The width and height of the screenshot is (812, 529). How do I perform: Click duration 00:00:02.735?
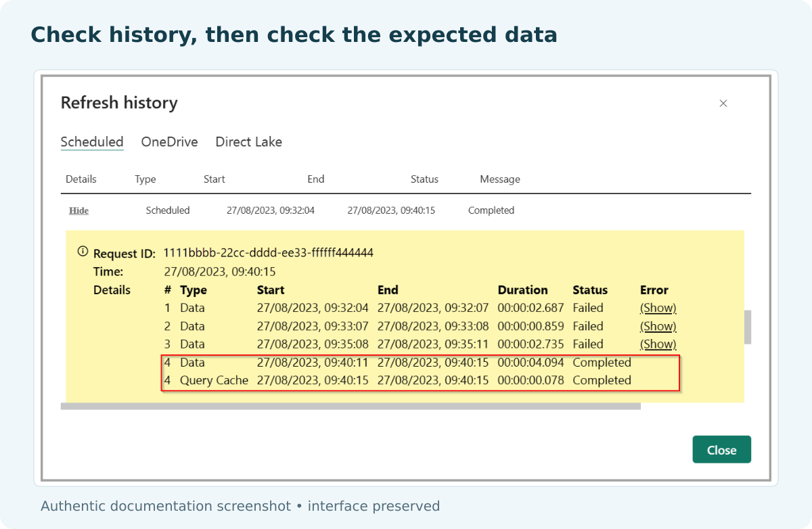(531, 344)
